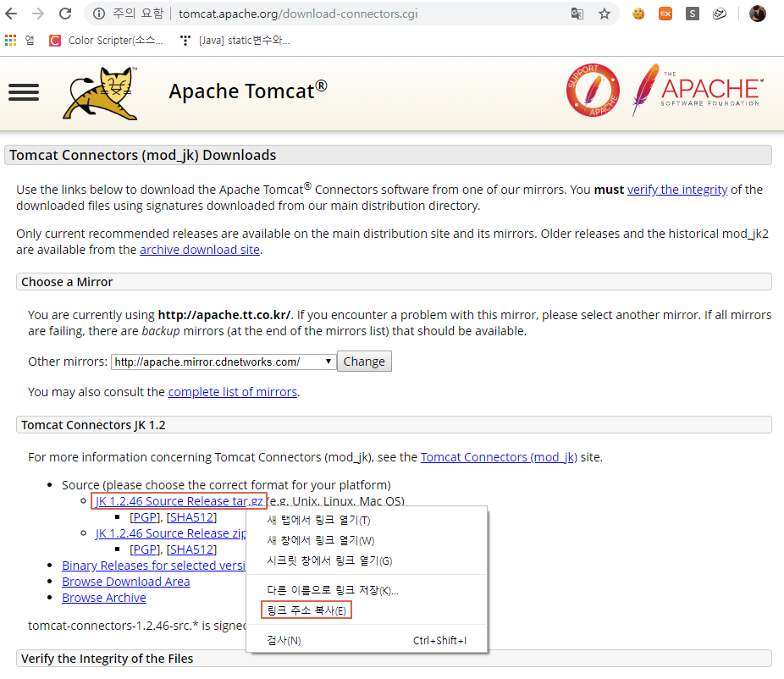The image size is (784, 679).
Task: Open the SHA512 link under zip release
Action: (191, 549)
